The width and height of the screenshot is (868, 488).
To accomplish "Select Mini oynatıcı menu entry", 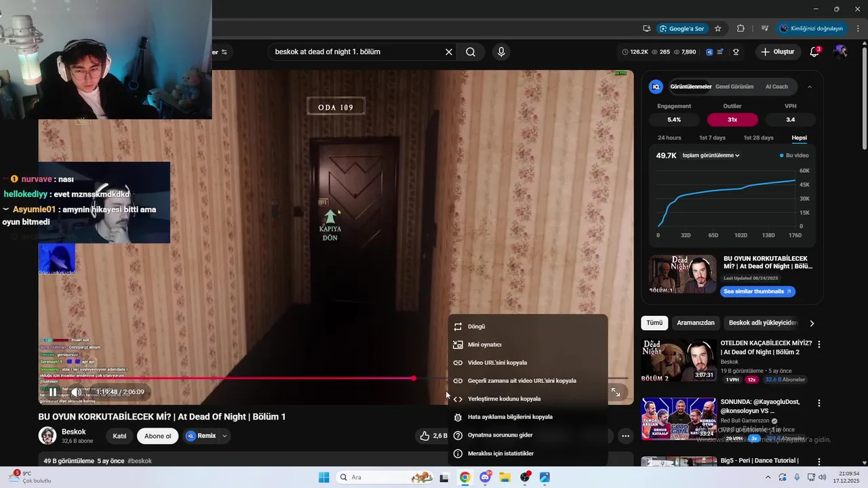I will pyautogui.click(x=528, y=344).
